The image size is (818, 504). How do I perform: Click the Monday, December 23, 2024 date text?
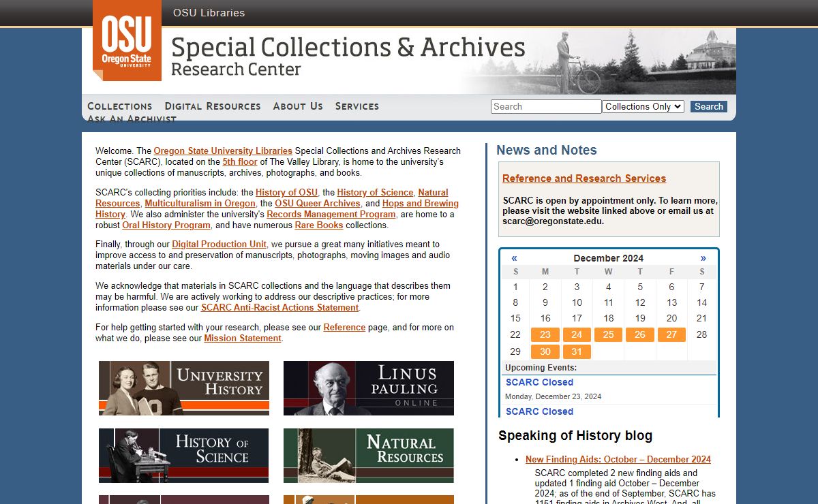click(554, 396)
